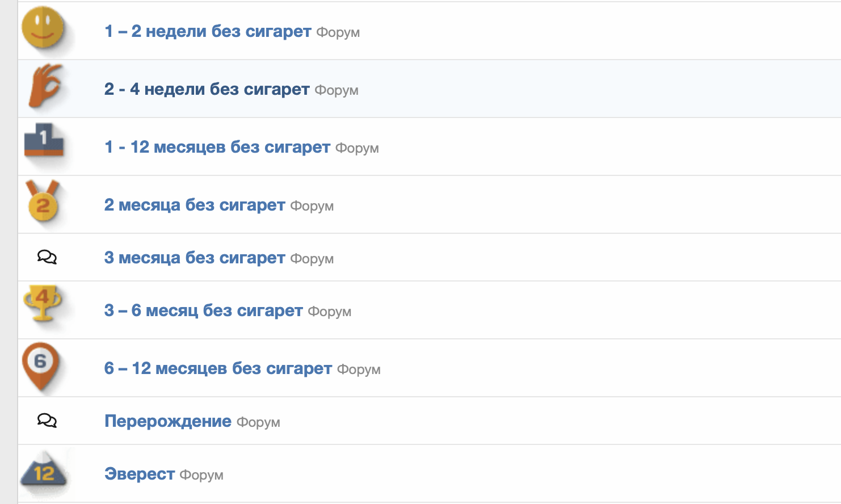Click the gold medal number 2 icon

pos(43,203)
